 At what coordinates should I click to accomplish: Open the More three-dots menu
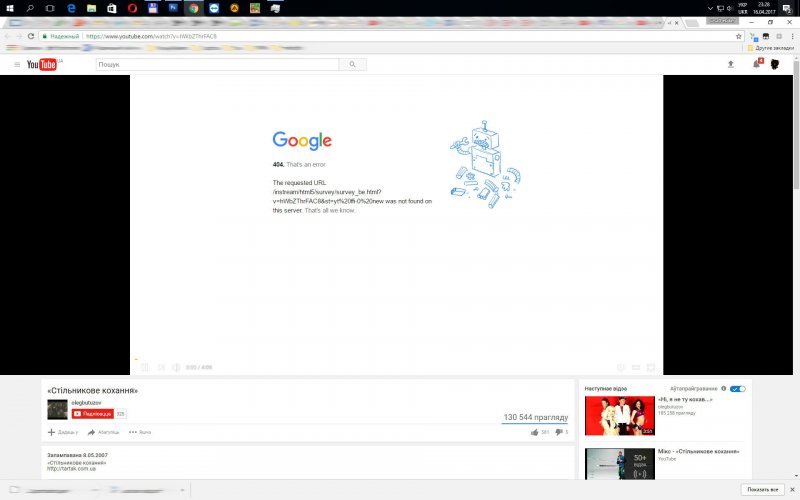(140, 432)
